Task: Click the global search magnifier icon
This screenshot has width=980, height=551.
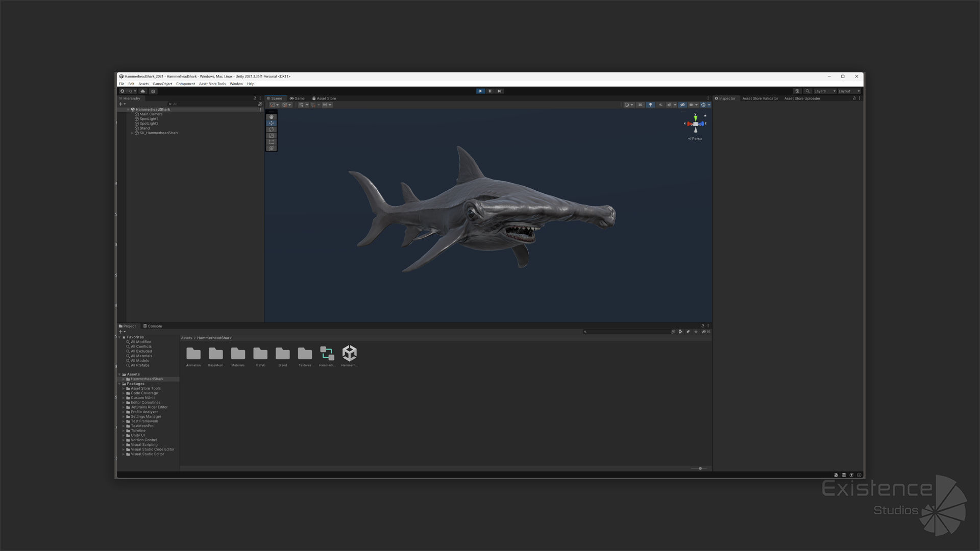Action: [x=807, y=91]
